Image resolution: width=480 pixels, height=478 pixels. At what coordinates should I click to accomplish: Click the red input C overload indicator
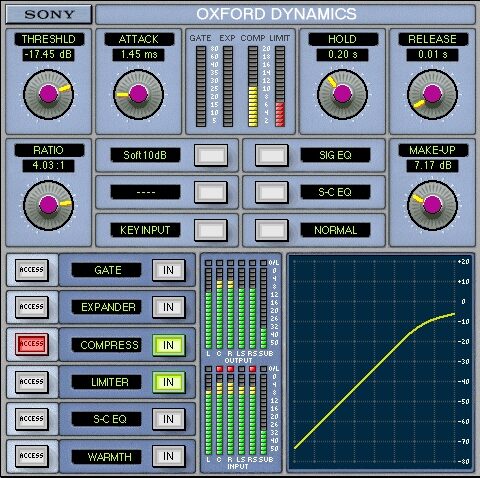219,369
